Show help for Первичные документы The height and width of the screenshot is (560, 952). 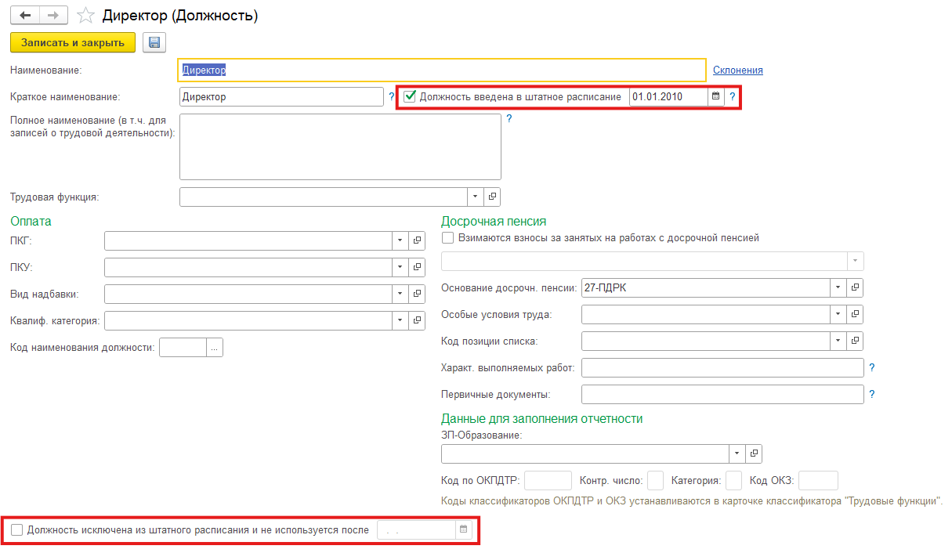pyautogui.click(x=871, y=395)
